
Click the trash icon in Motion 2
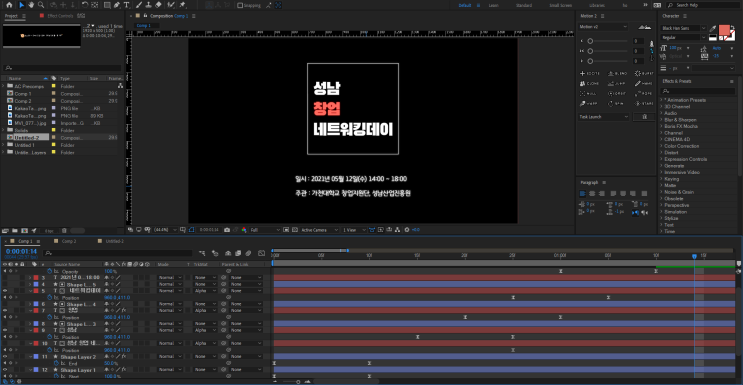point(644,117)
